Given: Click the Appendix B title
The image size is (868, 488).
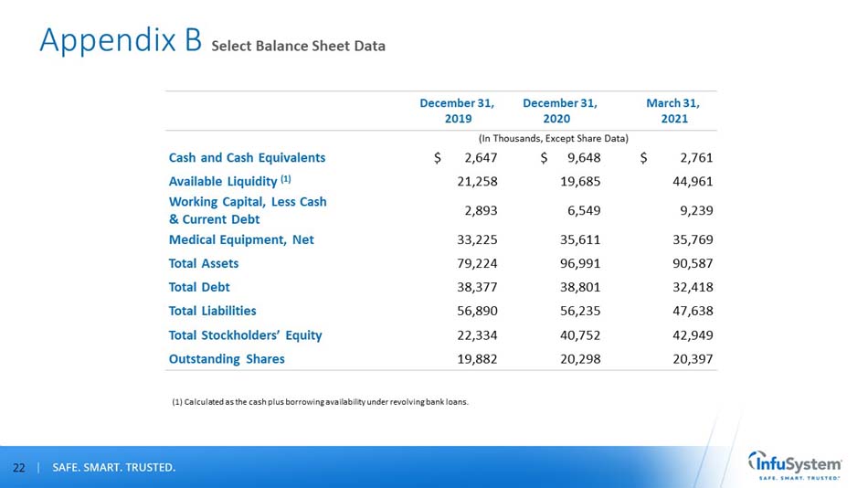Looking at the screenshot, I should click(120, 40).
